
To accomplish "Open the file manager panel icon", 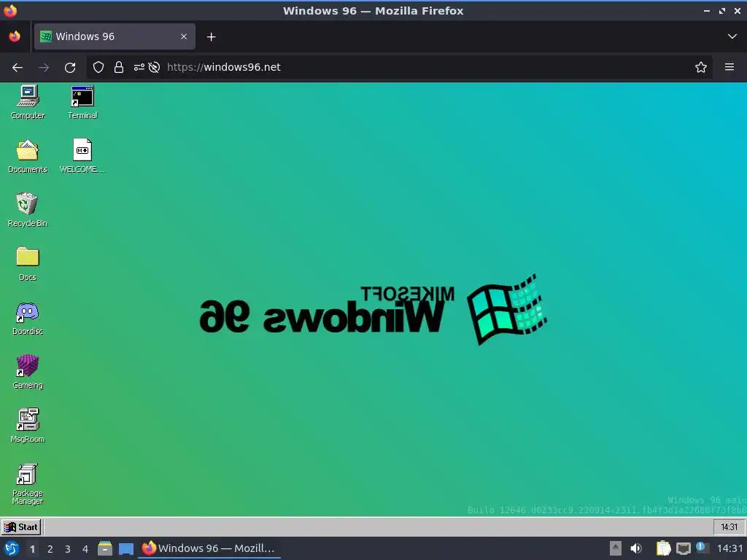I will point(105,548).
